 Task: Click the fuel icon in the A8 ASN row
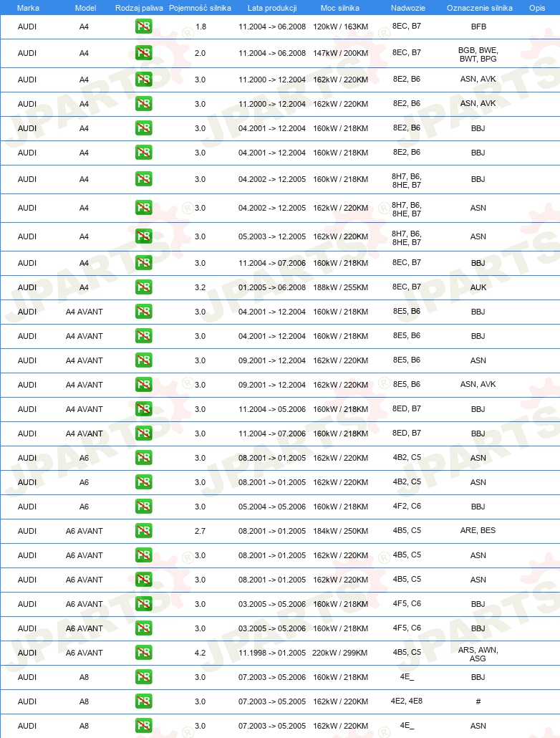143,725
